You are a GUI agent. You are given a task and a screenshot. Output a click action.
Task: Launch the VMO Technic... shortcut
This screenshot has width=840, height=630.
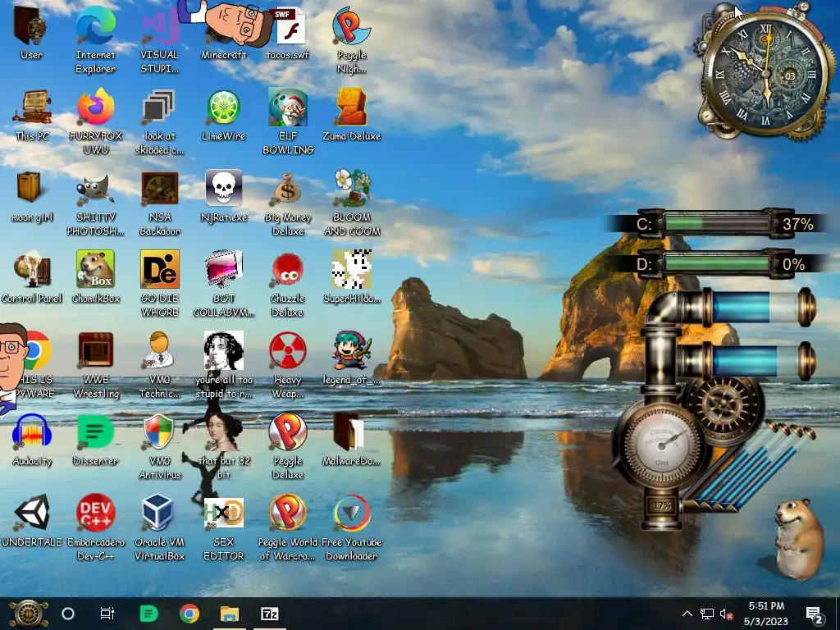tap(159, 350)
